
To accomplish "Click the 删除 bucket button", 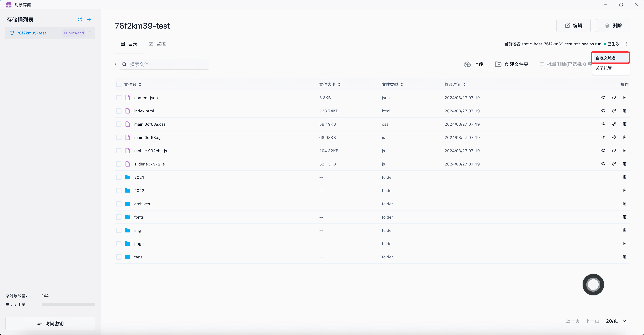I will click(x=613, y=26).
